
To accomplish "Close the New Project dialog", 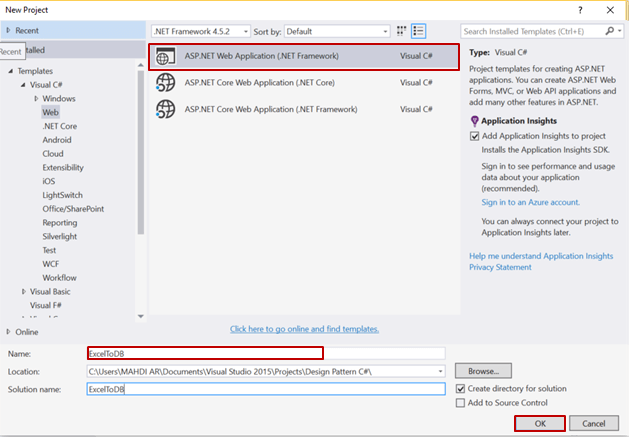I will coord(610,10).
